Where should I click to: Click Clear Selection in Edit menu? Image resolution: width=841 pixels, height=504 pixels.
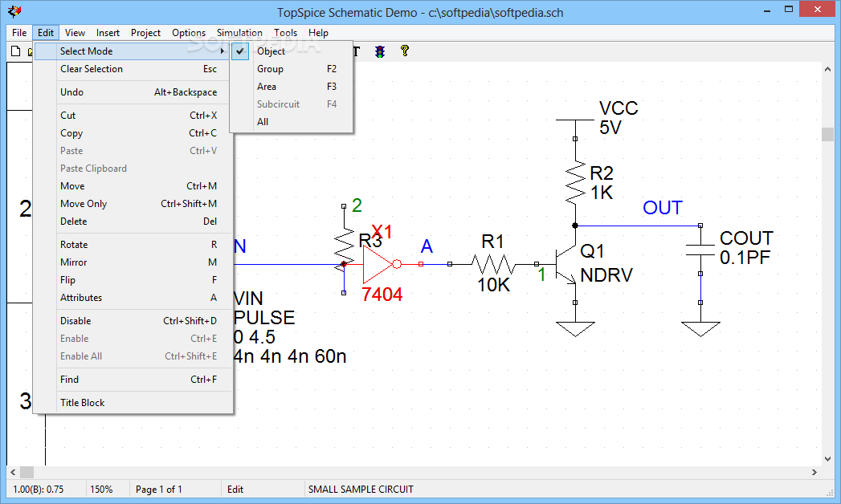[x=133, y=69]
